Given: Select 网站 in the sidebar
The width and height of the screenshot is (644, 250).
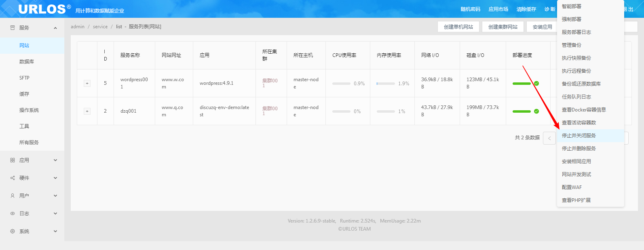Looking at the screenshot, I should [x=32, y=46].
